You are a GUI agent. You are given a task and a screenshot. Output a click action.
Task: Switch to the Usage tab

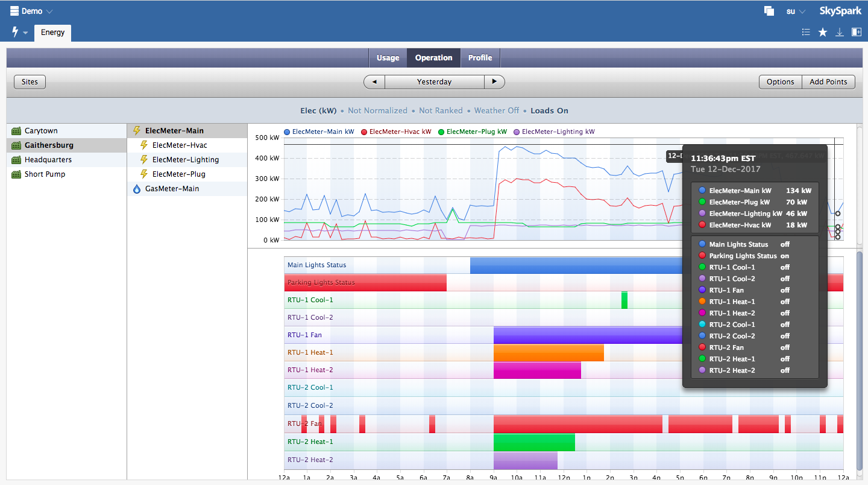click(388, 58)
